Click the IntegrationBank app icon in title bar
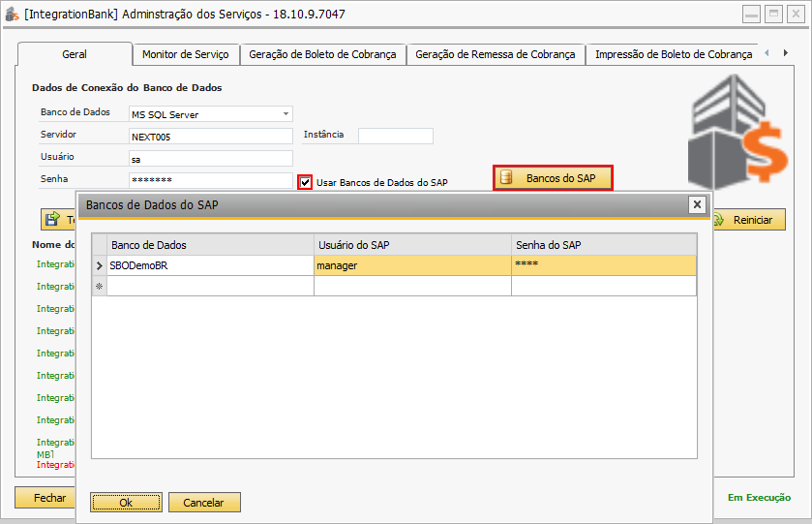 (x=12, y=14)
